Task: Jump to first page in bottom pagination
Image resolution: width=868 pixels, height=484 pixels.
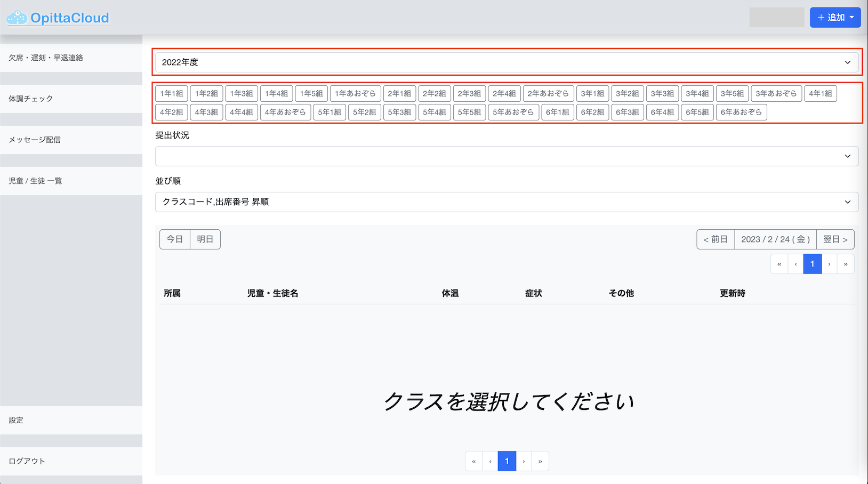Action: (473, 461)
